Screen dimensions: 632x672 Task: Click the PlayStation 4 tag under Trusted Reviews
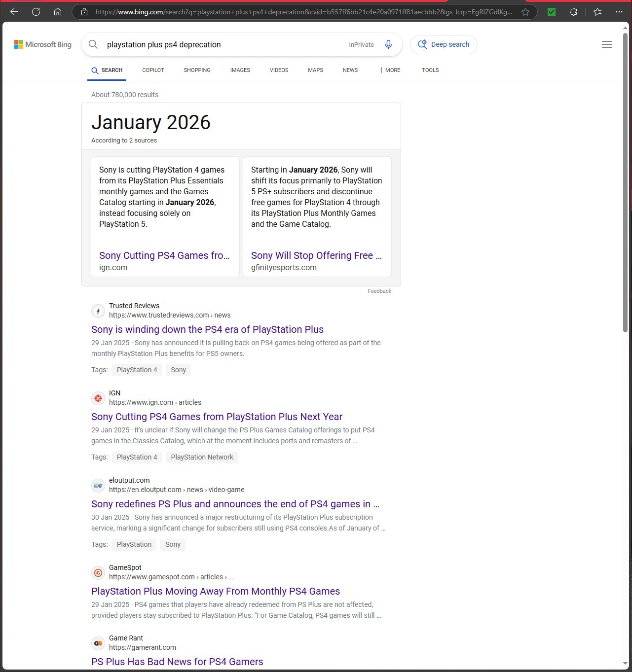click(137, 370)
